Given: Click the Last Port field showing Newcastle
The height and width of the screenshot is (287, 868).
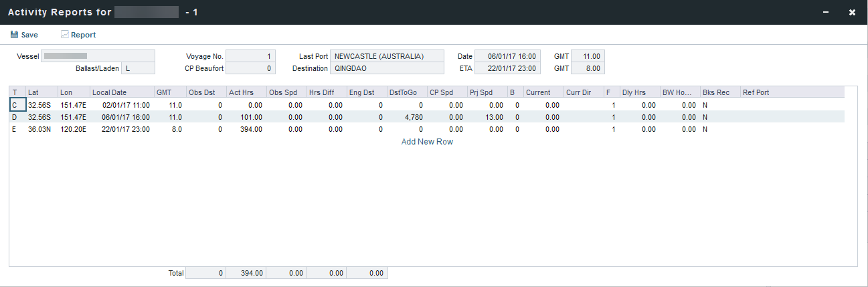Looking at the screenshot, I should [387, 56].
